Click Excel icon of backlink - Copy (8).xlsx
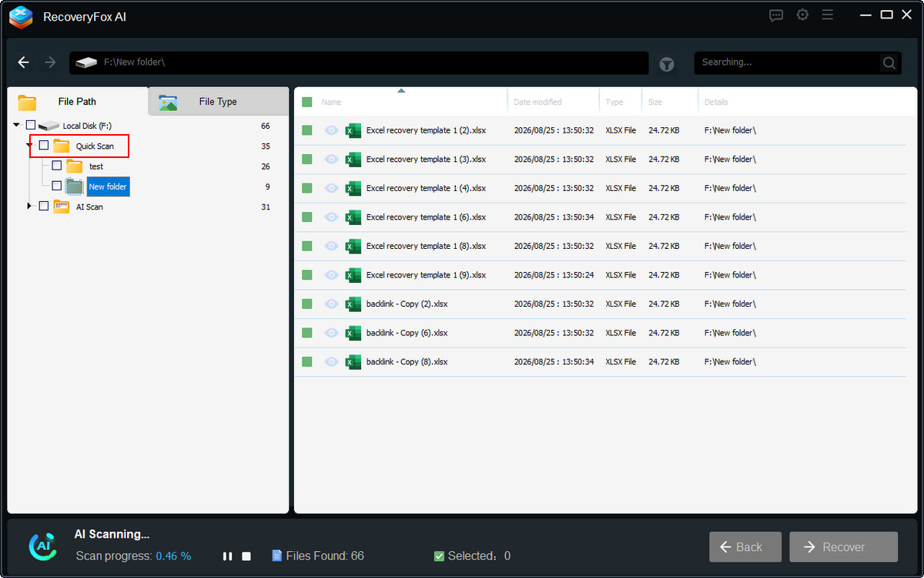Screen dimensions: 924x578 click(x=353, y=361)
